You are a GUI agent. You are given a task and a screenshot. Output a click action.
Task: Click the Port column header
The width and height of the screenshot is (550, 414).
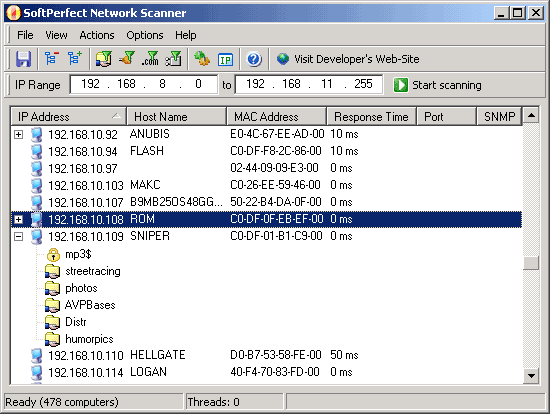tap(446, 116)
